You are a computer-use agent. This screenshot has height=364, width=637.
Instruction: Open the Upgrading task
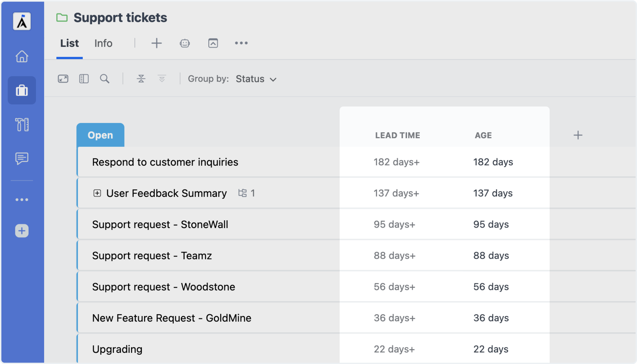point(117,349)
